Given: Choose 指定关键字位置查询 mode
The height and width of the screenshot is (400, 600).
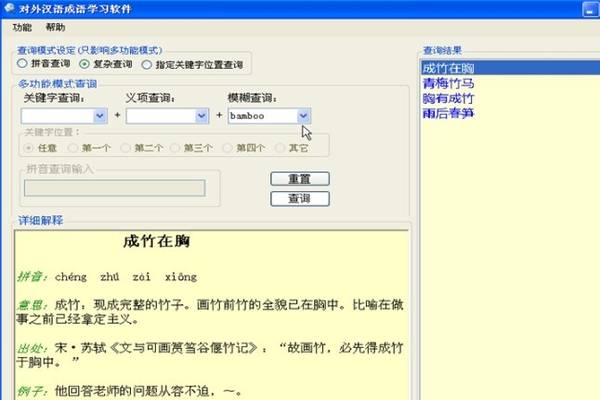Looking at the screenshot, I should pos(147,65).
